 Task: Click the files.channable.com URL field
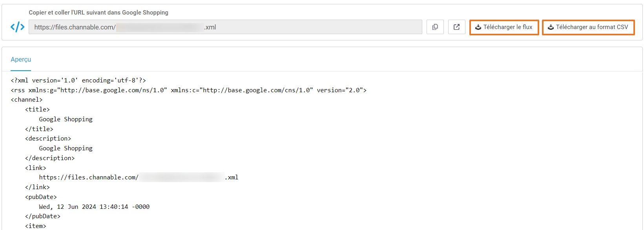click(x=225, y=27)
